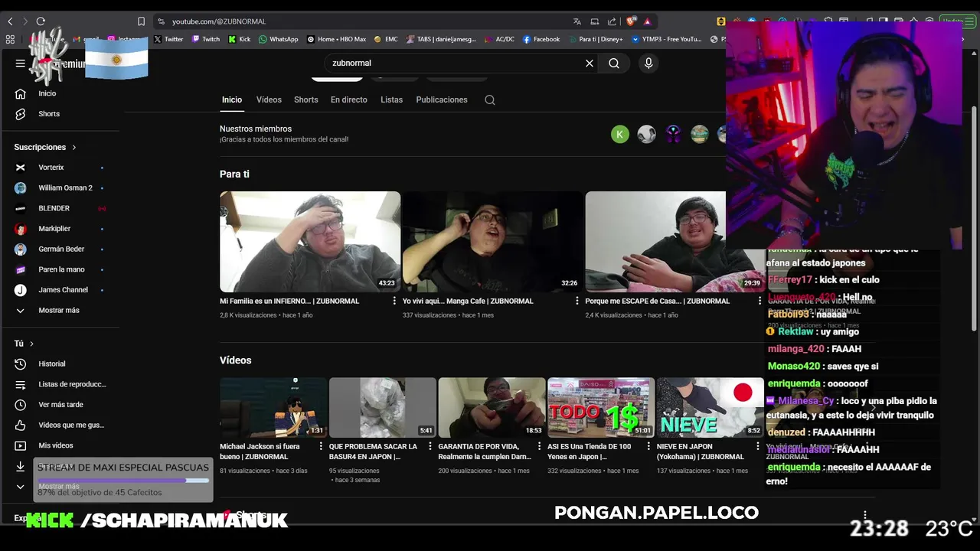Clear the zubnormal search text
This screenshot has height=551, width=980.
tap(590, 64)
